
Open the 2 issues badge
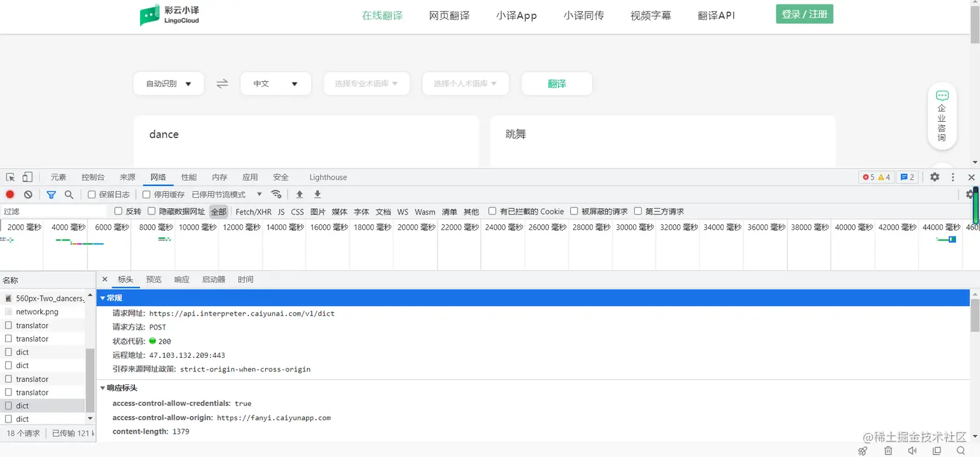[x=907, y=177]
